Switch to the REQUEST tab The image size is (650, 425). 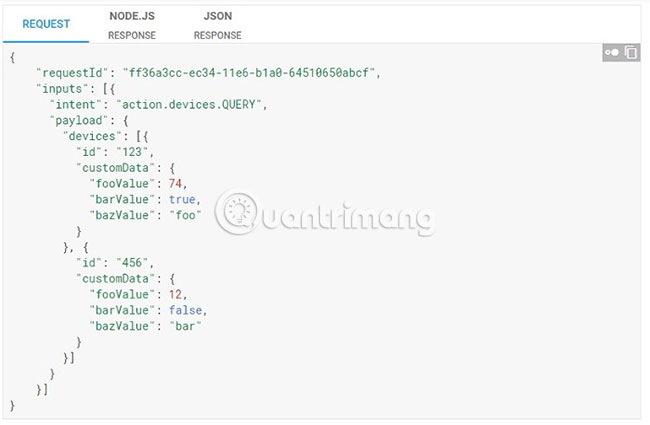46,23
